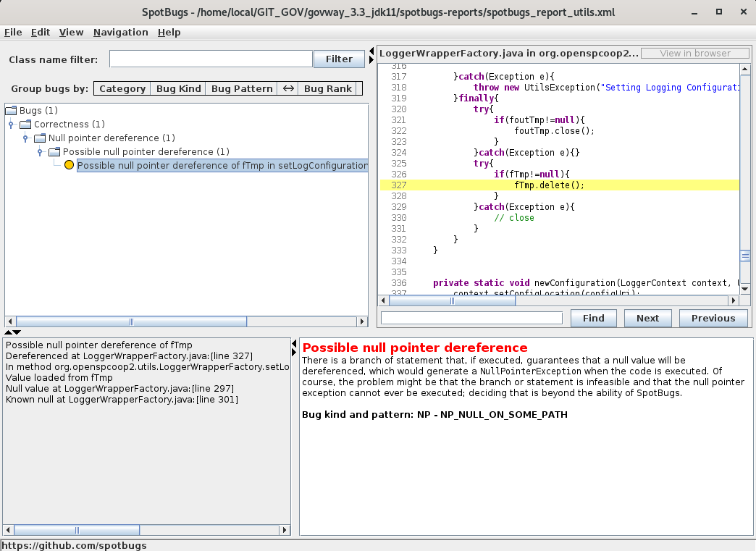Screen dimensions: 756x551
Task: Click the Previous button
Action: point(713,318)
